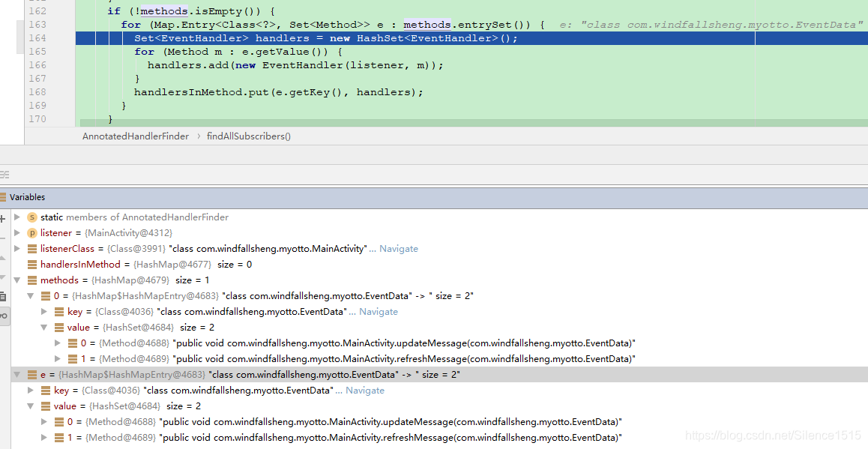
Task: Click 'methods.isEmpty()' on line 162
Action: 200,11
